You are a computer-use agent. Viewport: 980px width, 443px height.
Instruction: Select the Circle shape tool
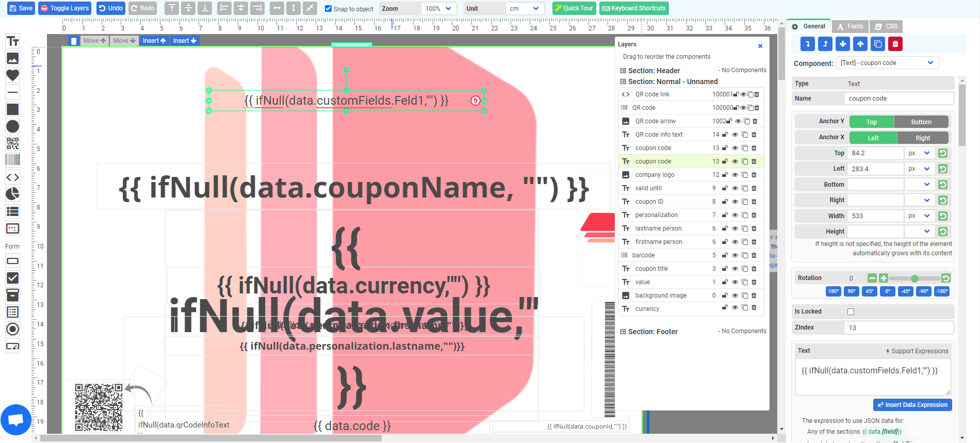point(12,126)
